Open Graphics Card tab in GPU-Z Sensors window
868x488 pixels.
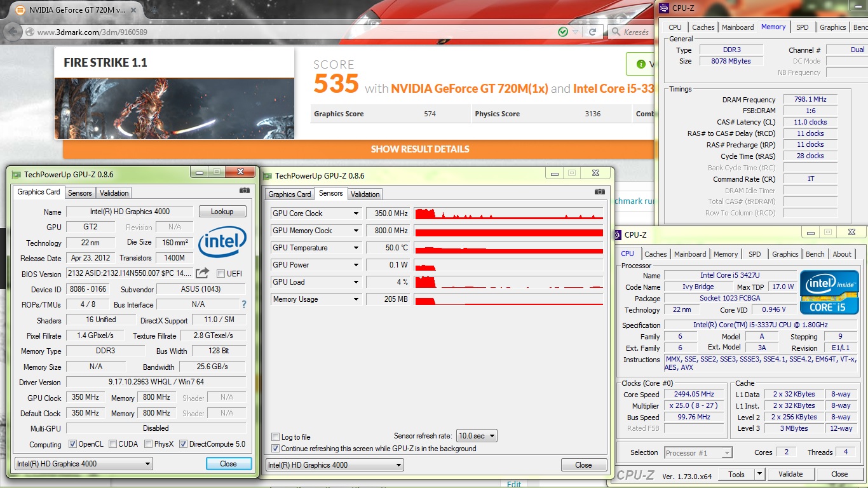click(x=290, y=194)
